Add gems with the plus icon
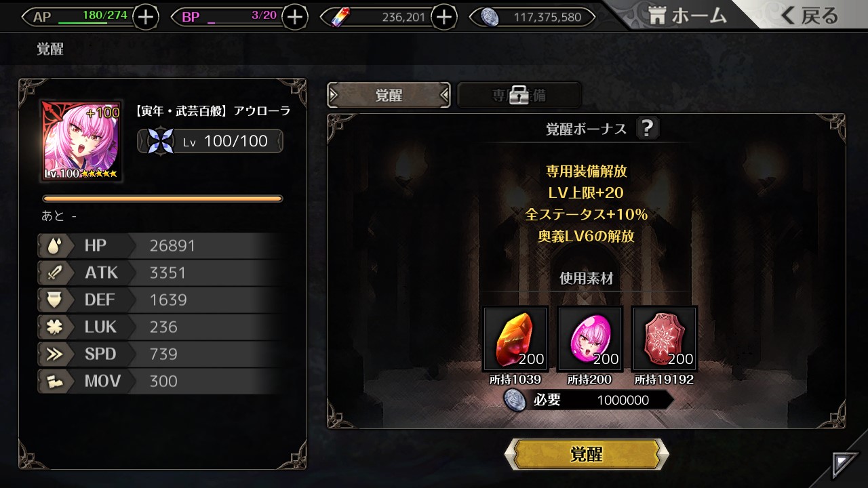This screenshot has width=868, height=488. [443, 17]
